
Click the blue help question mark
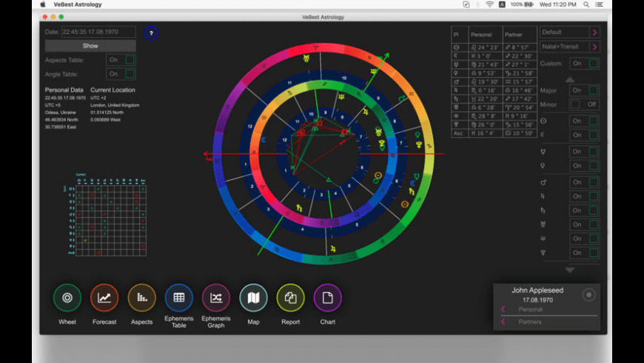[x=151, y=33]
